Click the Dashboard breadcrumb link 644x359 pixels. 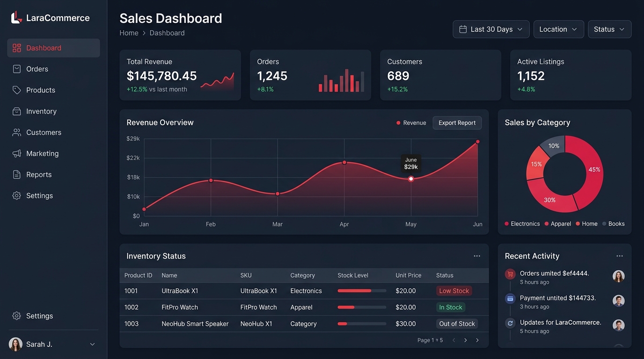167,33
